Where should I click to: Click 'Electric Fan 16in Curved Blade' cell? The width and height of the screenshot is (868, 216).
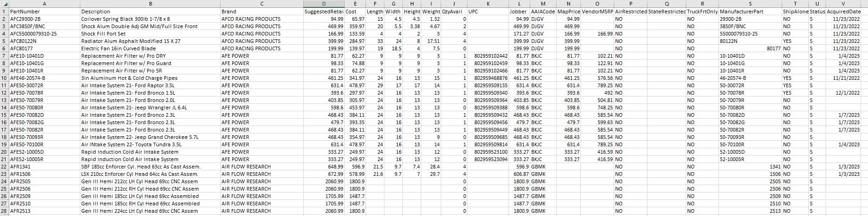click(x=150, y=48)
